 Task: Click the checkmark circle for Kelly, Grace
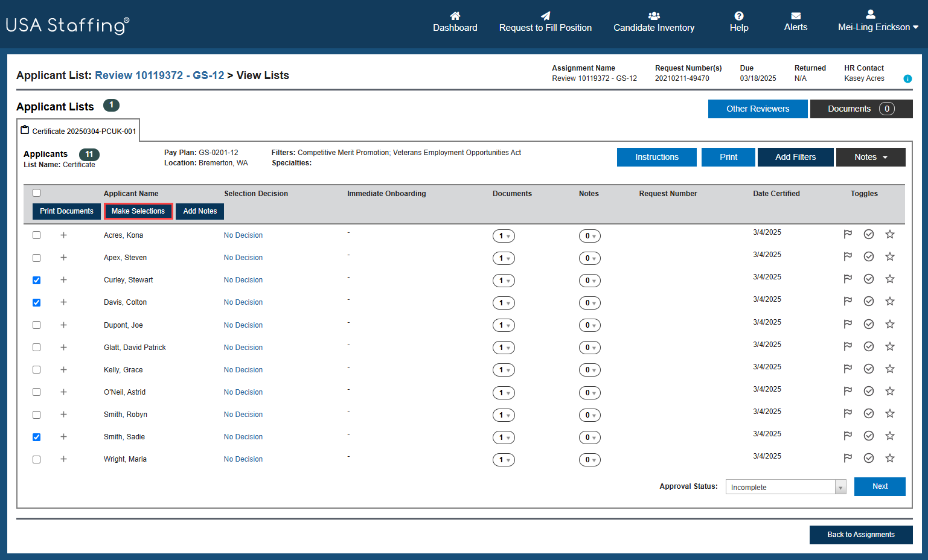click(x=869, y=369)
